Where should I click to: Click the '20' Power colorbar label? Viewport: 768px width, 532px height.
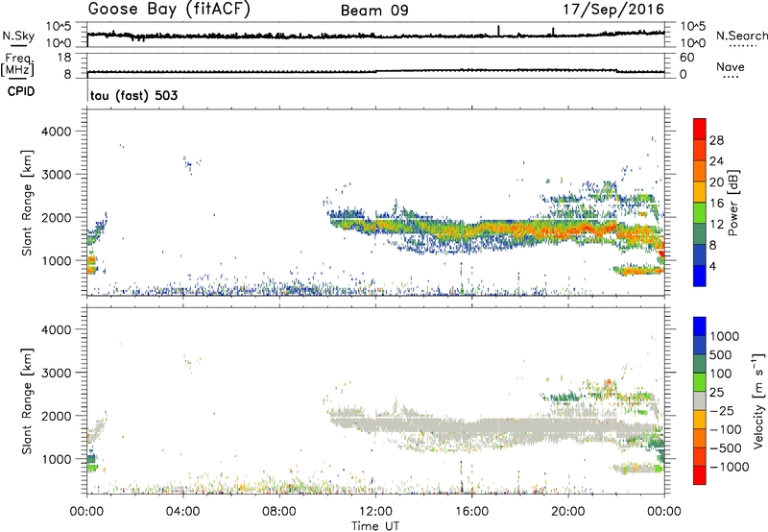point(716,182)
